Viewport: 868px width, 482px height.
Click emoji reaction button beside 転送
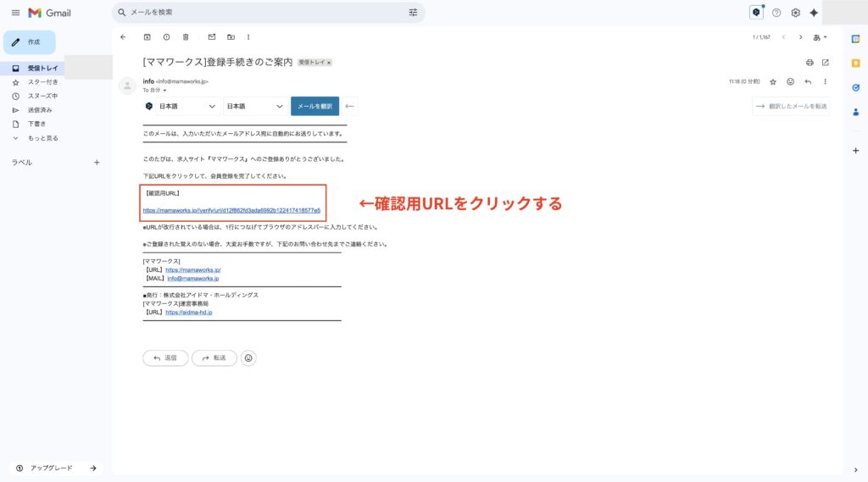(x=248, y=358)
